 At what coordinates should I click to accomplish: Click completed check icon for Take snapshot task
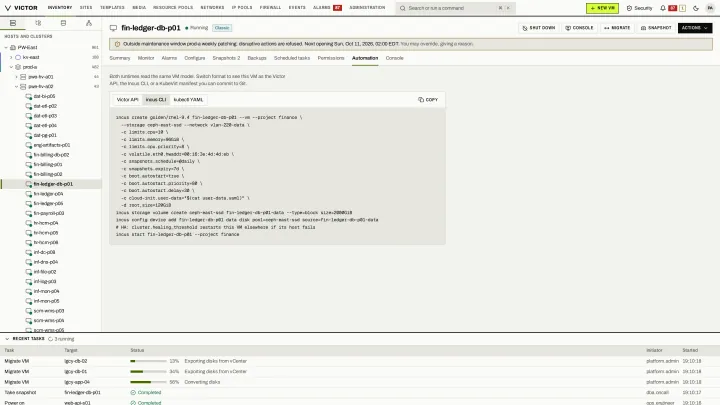tap(133, 393)
